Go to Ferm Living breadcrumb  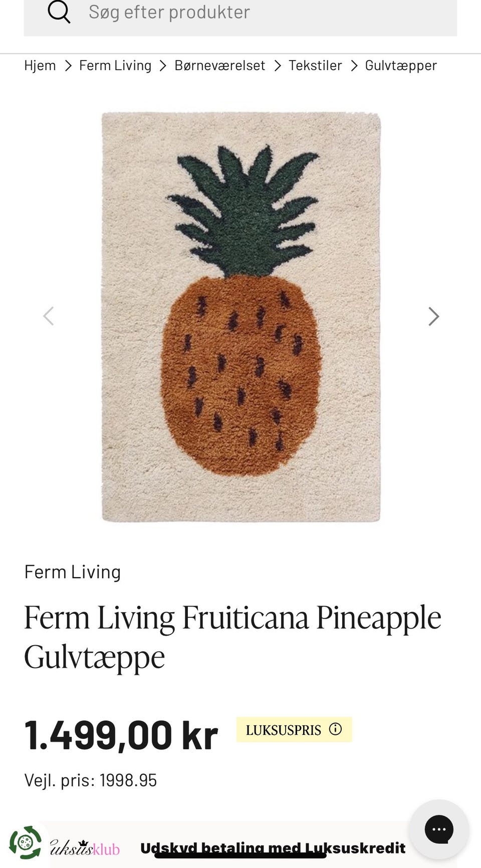coord(115,66)
